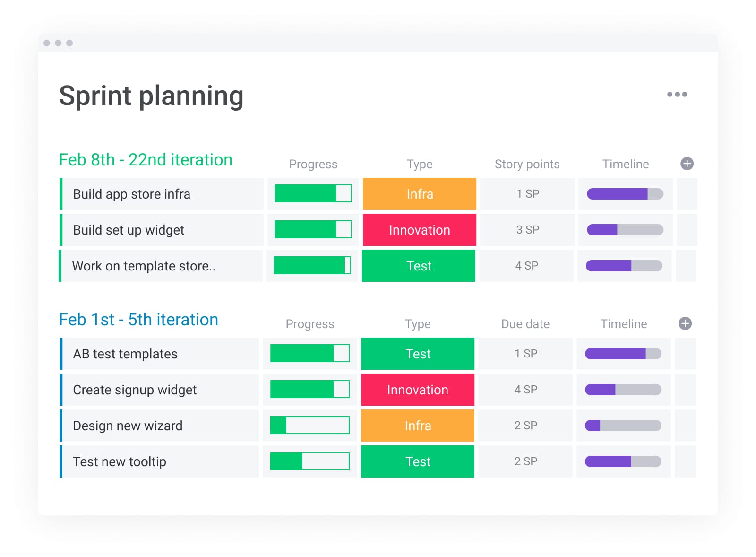Viewport: 756px width, 557px height.
Task: Click the plus icon next to Timeline header
Action: [686, 164]
